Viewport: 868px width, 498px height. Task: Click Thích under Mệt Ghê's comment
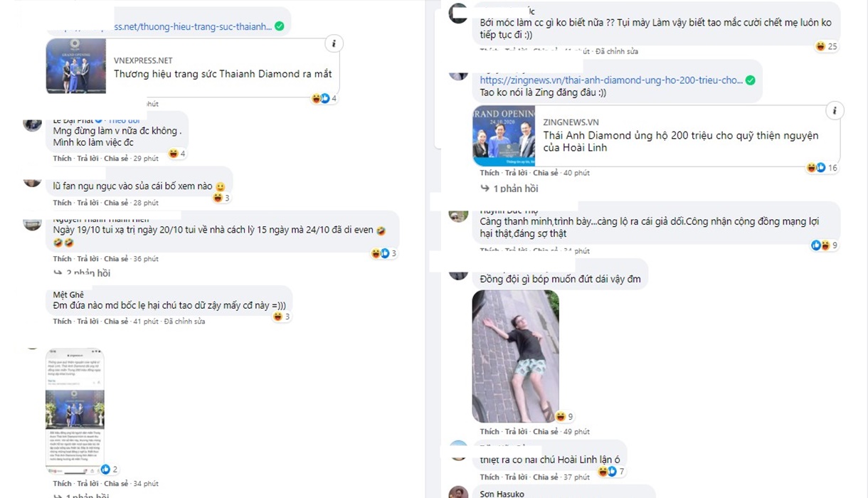63,322
